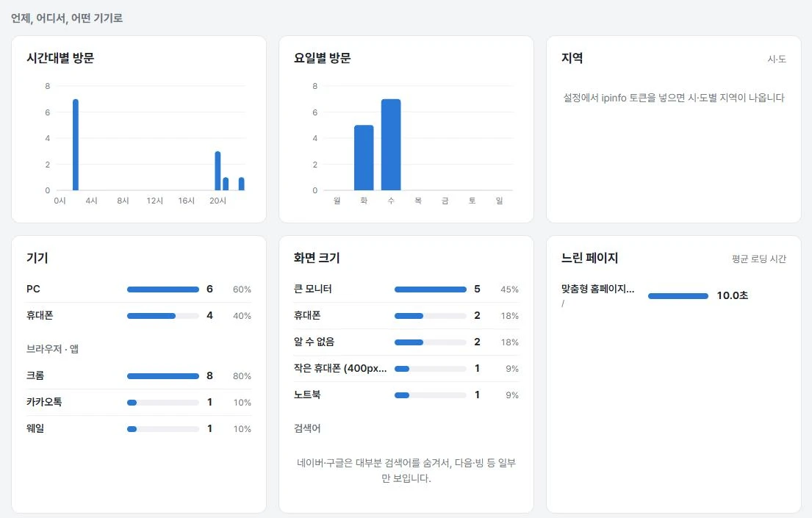This screenshot has width=812, height=518.
Task: Click the 노트북 row label
Action: click(x=307, y=395)
